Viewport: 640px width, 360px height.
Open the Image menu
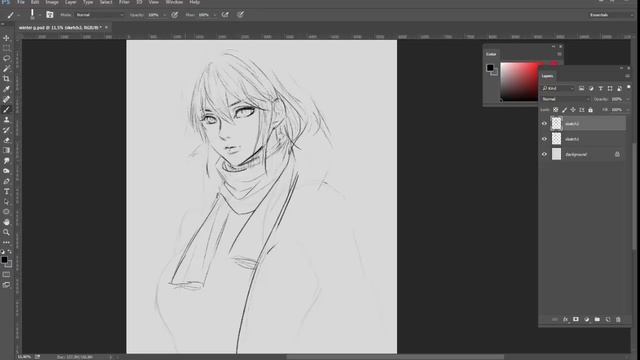point(52,2)
